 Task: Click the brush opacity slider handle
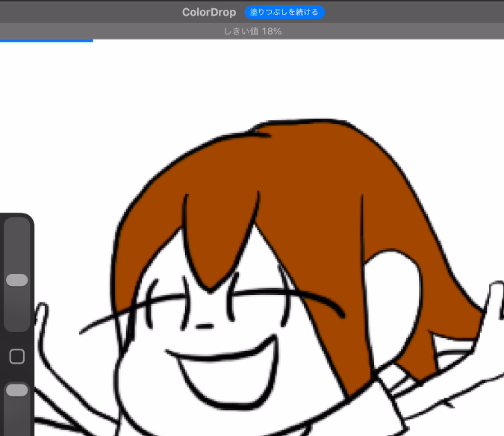pos(16,390)
